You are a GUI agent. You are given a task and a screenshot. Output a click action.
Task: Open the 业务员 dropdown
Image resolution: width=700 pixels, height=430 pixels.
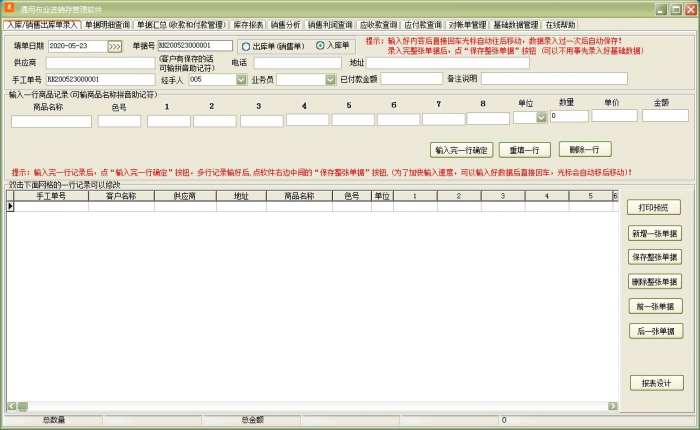tap(330, 79)
